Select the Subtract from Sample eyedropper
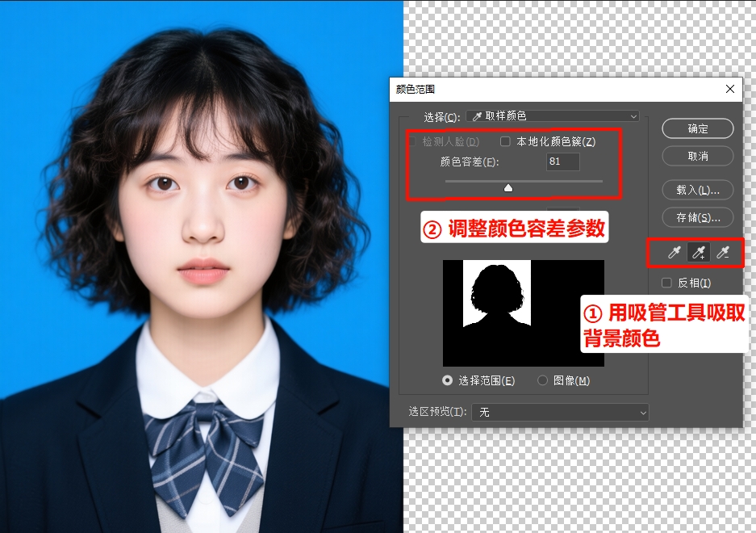756x533 pixels. click(x=723, y=254)
